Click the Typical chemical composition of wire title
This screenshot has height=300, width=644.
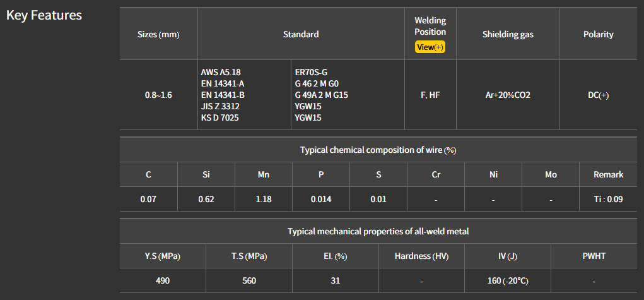378,150
